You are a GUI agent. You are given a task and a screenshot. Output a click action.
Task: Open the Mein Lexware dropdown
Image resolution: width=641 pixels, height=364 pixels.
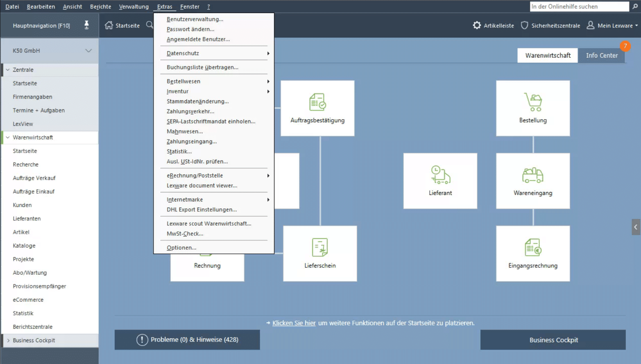tap(612, 25)
